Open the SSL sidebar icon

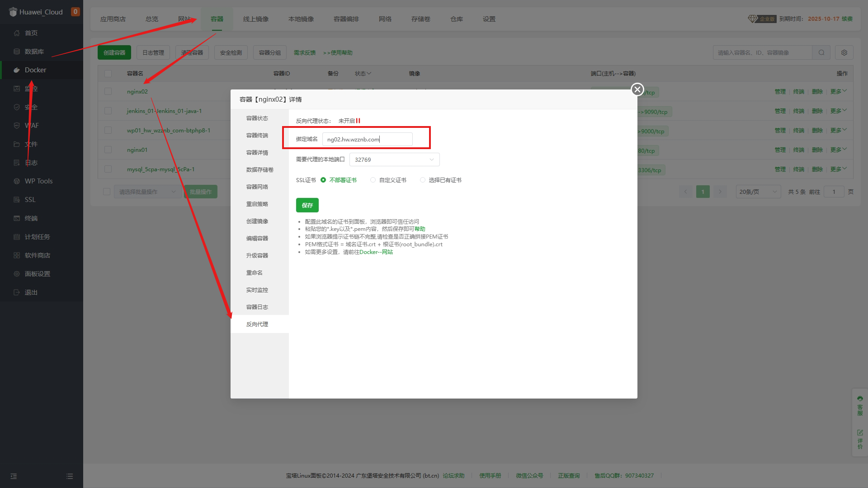[17, 200]
